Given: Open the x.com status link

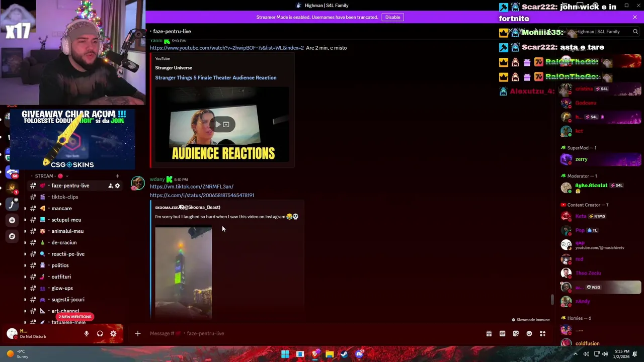Looking at the screenshot, I should 202,195.
